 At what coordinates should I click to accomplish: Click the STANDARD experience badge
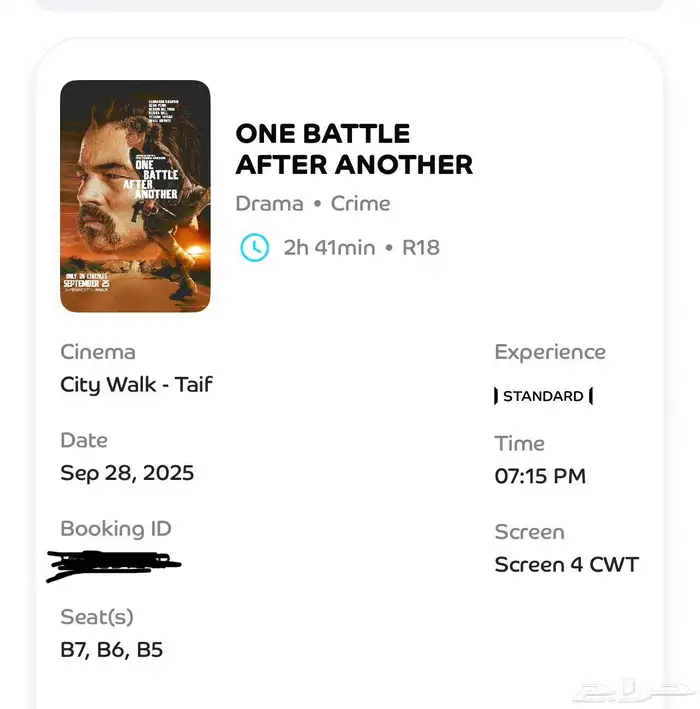tap(543, 396)
